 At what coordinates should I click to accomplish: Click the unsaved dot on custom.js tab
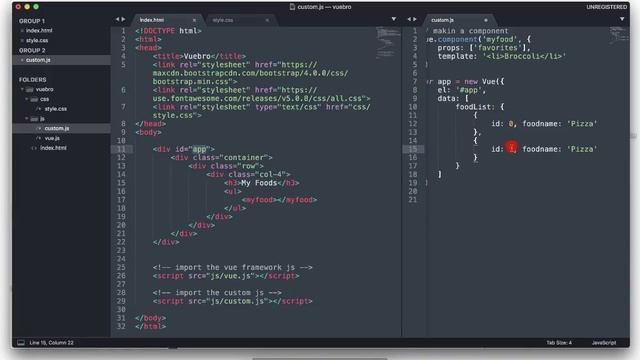coord(486,20)
